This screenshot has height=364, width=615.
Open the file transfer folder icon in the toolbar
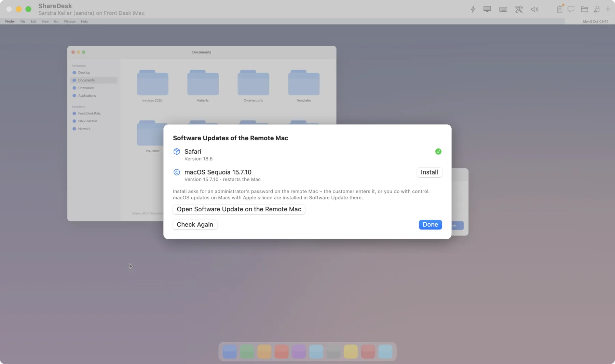[x=585, y=9]
